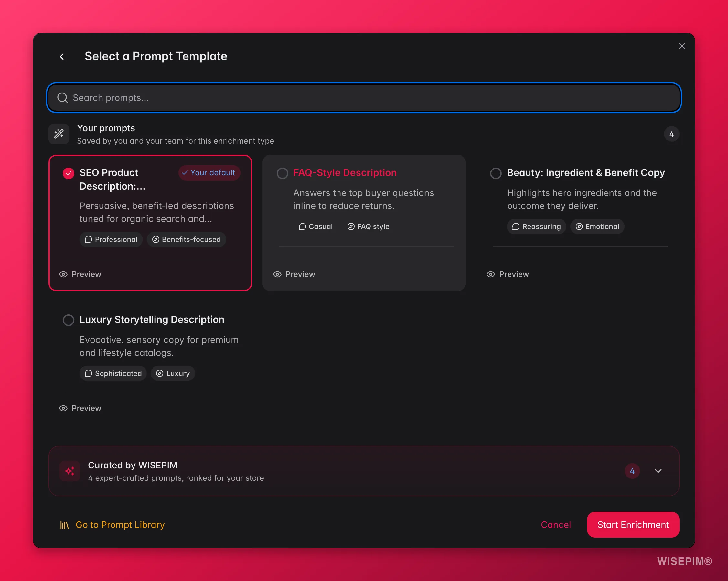Click the search magnifier icon
The width and height of the screenshot is (728, 581).
pos(62,98)
